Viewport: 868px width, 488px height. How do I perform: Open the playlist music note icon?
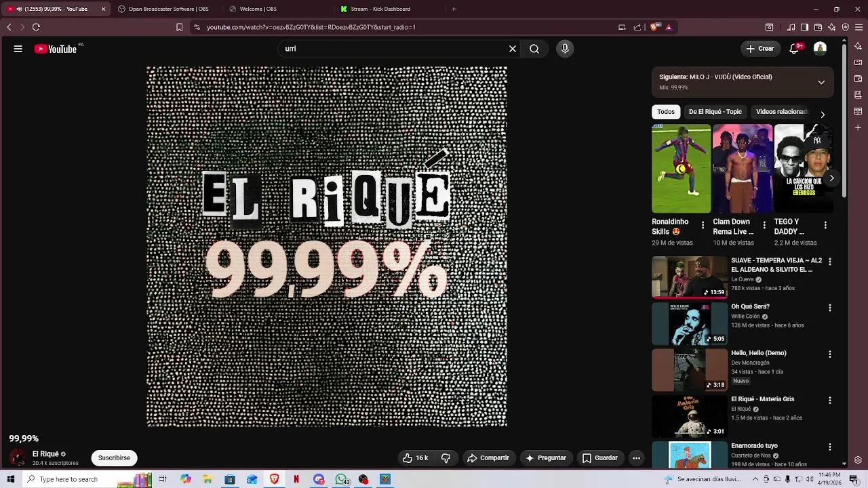click(x=791, y=27)
